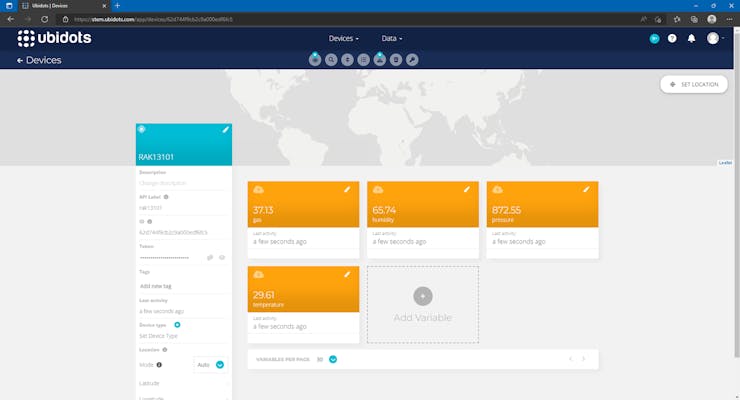This screenshot has width=740, height=400.
Task: Open the pressure variable card showing 872.55
Action: [542, 220]
